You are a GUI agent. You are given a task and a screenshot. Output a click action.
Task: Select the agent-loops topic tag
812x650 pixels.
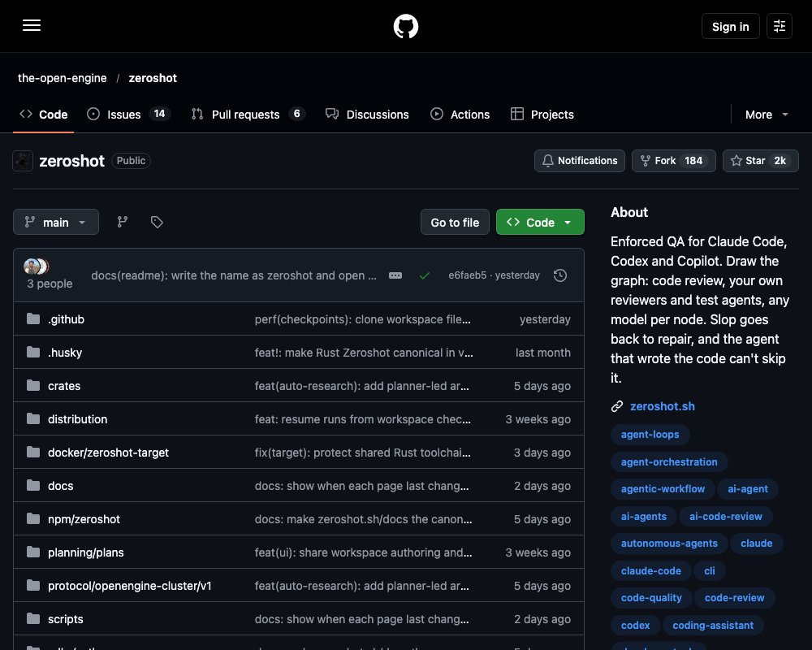650,435
